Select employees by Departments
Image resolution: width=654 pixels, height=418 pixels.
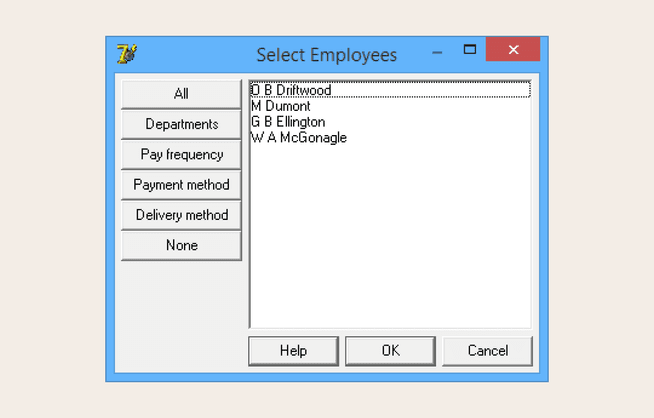point(181,124)
